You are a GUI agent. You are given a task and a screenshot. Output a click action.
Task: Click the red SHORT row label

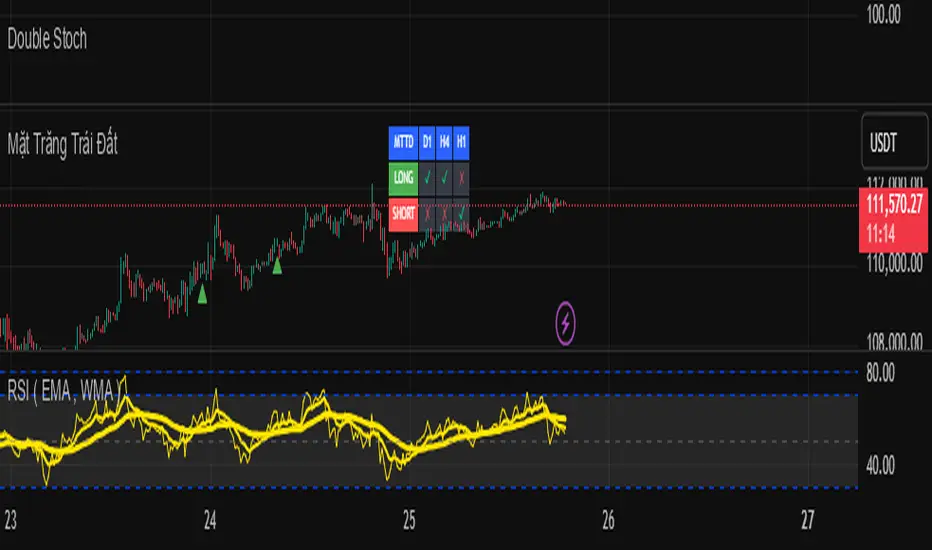click(403, 214)
